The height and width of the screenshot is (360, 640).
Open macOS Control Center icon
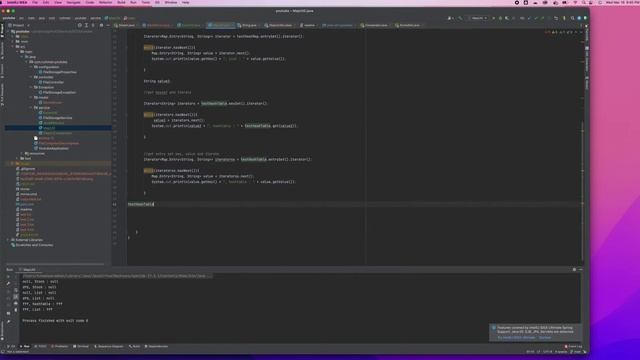(x=591, y=2)
